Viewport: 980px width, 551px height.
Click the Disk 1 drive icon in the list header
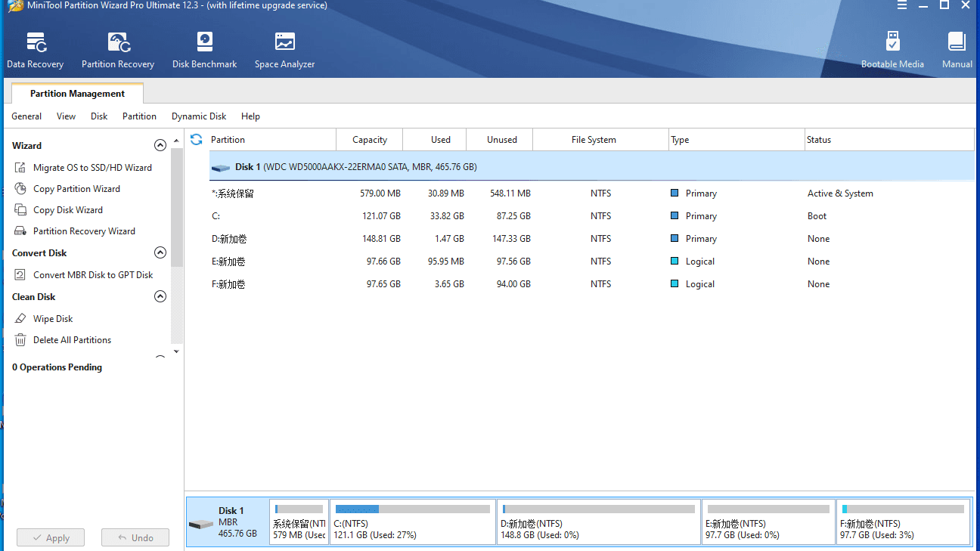[221, 168]
